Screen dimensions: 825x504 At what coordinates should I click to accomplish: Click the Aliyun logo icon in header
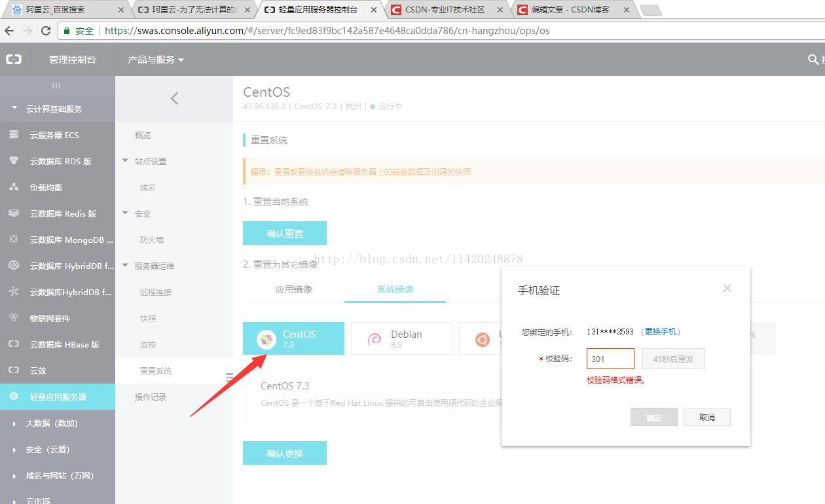14,59
